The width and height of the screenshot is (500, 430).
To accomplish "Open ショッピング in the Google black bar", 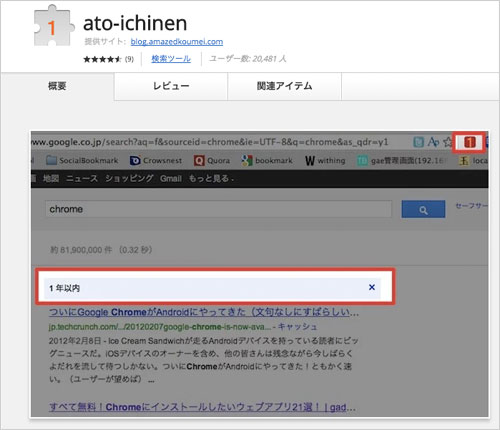I will [129, 179].
